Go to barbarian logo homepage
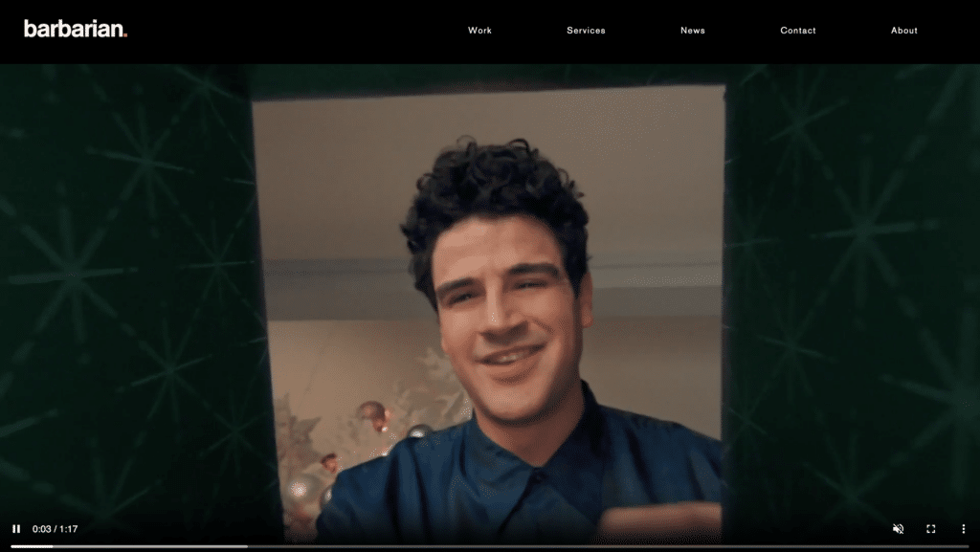The image size is (980, 552). tap(76, 29)
